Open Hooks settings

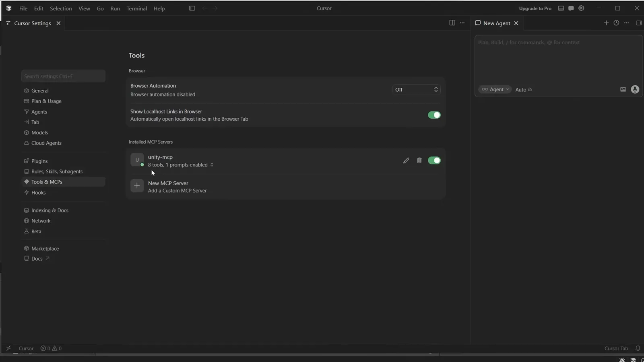63,193
